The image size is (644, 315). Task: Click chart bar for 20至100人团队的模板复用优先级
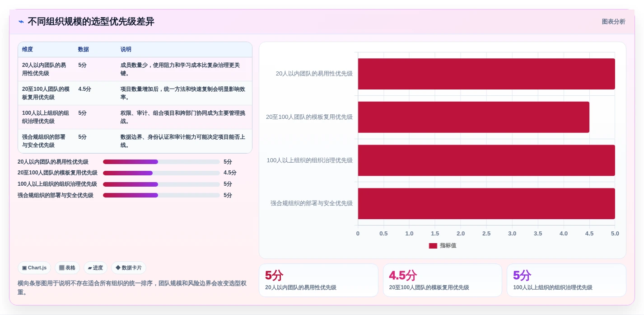[473, 117]
